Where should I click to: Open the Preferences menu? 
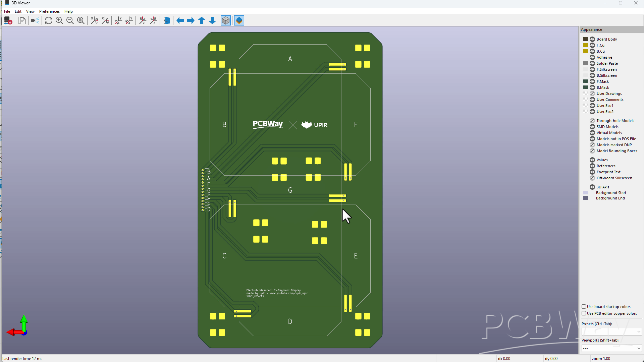click(49, 11)
